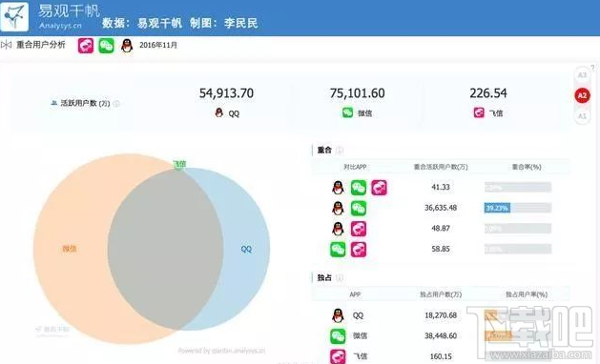Click the Analysys.cn text under the logo

pos(60,26)
